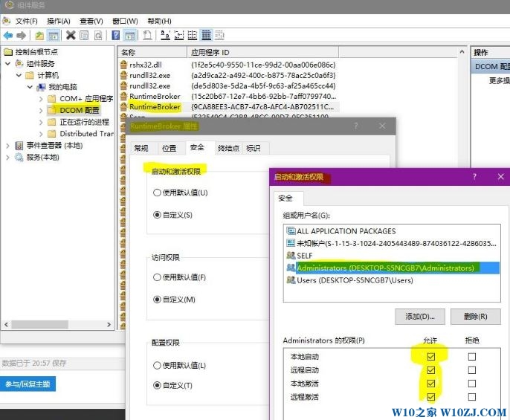Select the first rundll32.exe list entry
510x420 pixels.
click(x=149, y=76)
